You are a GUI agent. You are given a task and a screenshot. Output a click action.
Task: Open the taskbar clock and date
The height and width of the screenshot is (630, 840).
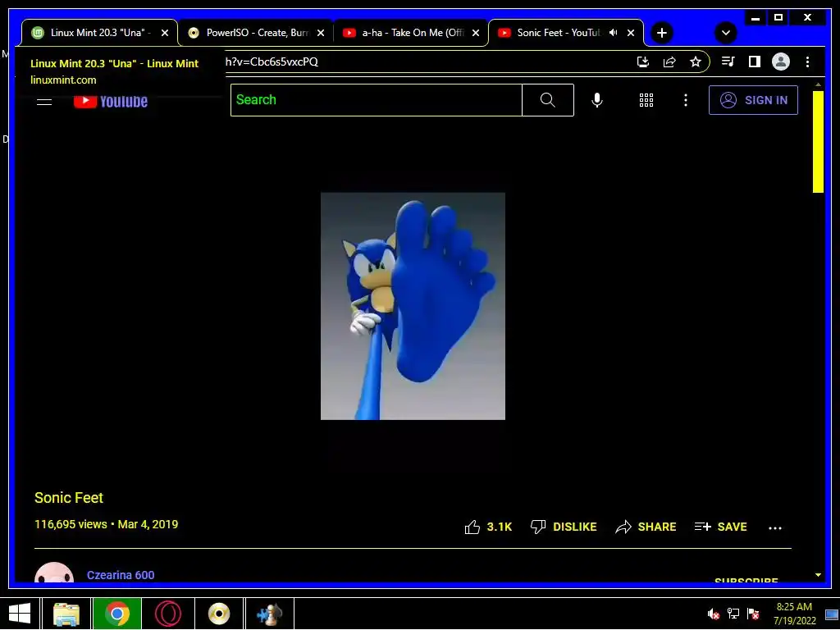(x=794, y=614)
